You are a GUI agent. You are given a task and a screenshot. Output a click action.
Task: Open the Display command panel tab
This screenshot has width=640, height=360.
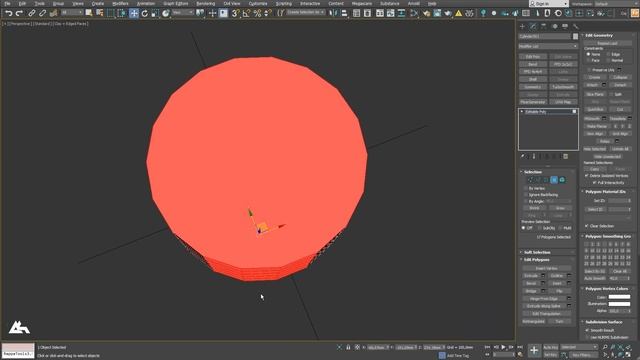click(x=565, y=26)
